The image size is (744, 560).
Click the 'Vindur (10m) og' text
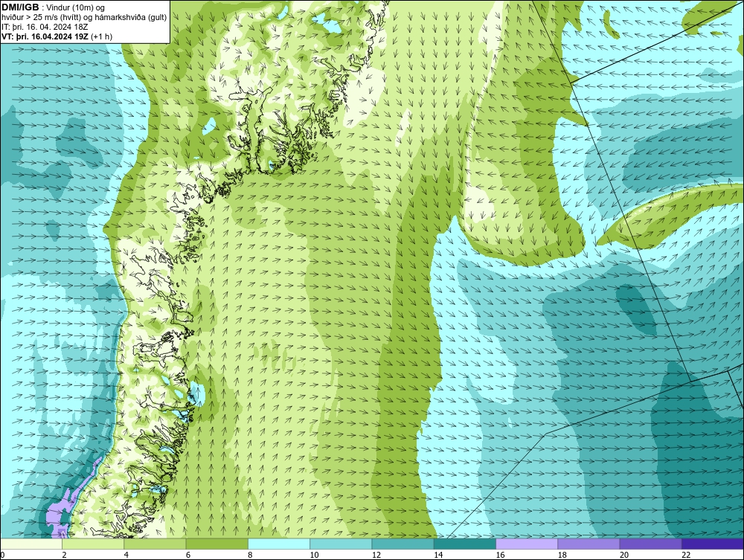(x=76, y=7)
